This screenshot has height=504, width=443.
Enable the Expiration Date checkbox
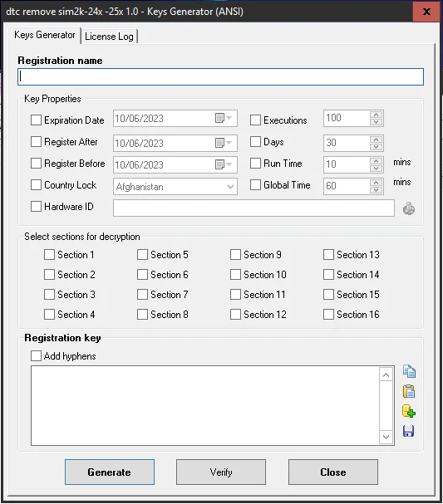tap(36, 120)
